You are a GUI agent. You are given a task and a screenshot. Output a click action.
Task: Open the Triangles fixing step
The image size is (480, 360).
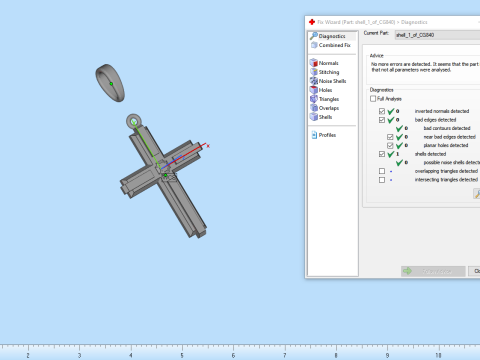coord(324,99)
